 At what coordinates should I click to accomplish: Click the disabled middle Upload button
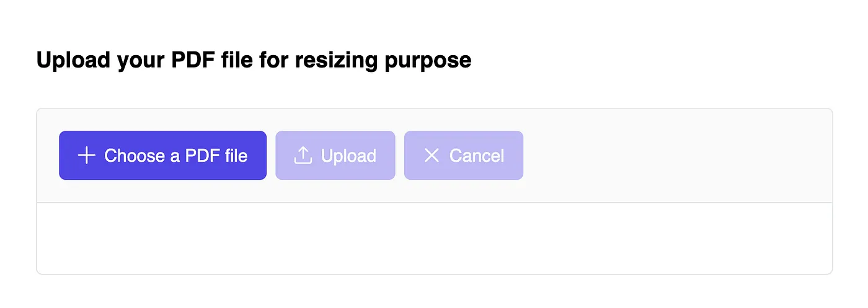[x=335, y=156]
